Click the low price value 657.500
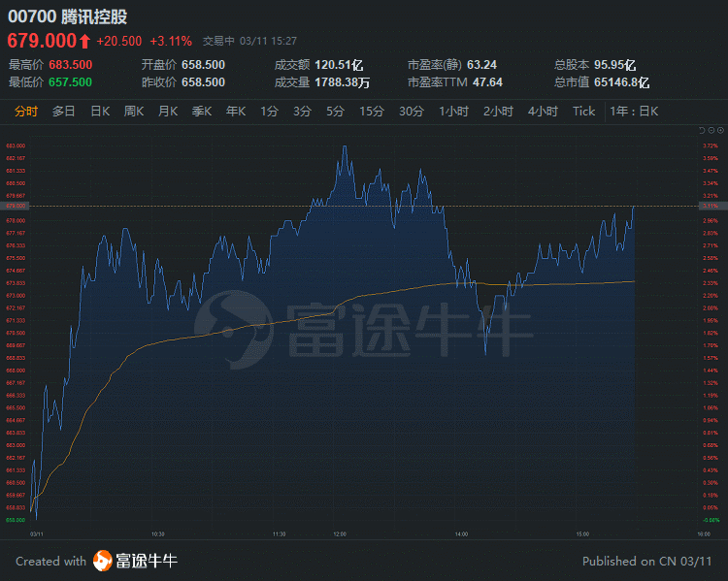728x581 pixels. pyautogui.click(x=71, y=82)
